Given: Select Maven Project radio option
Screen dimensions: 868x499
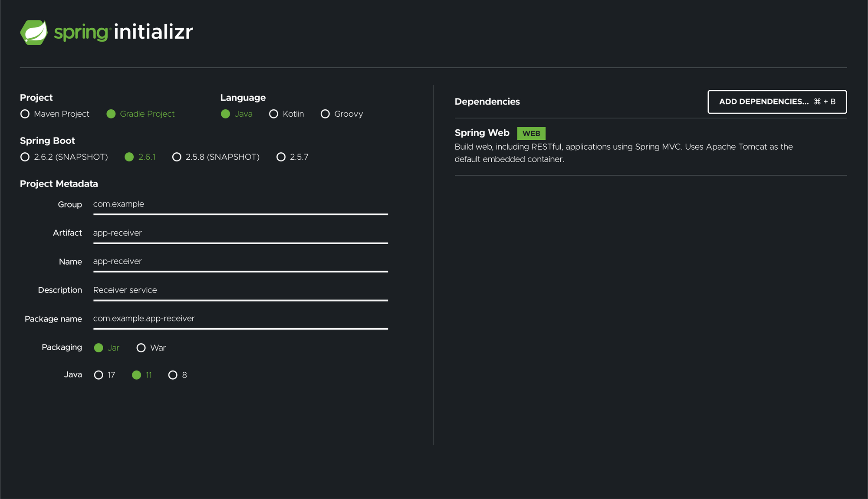Looking at the screenshot, I should (x=25, y=114).
